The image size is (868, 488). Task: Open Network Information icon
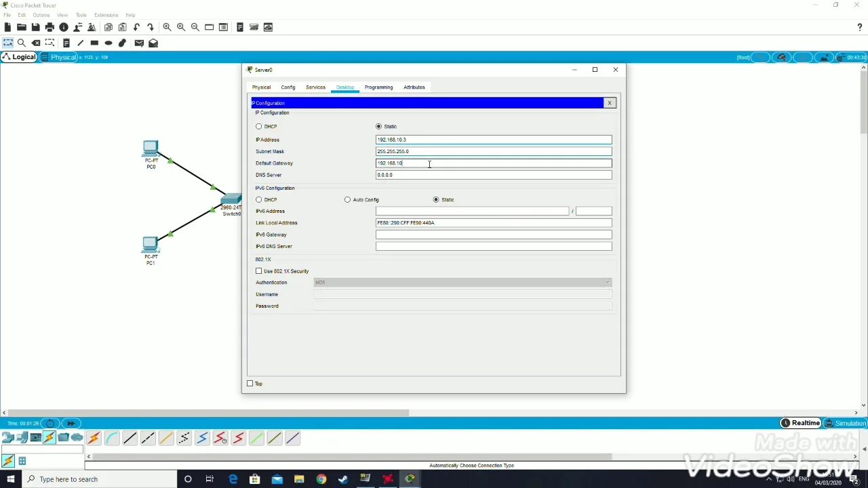[x=64, y=27]
